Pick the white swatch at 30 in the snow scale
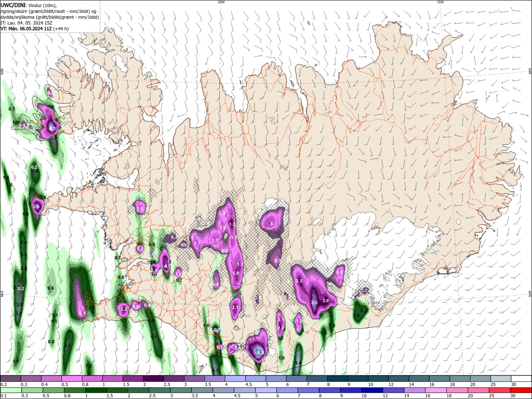The width and height of the screenshot is (532, 399). tap(521, 379)
